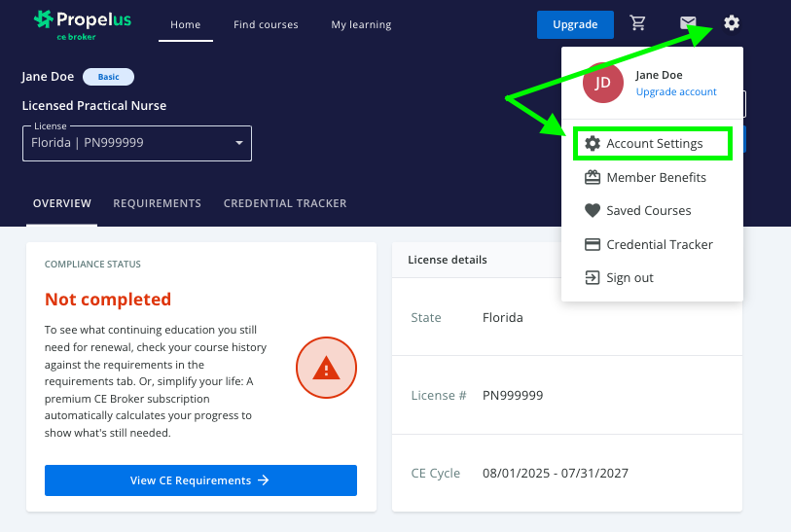The width and height of the screenshot is (791, 532).
Task: Click the blue Upgrade button
Action: coord(575,24)
